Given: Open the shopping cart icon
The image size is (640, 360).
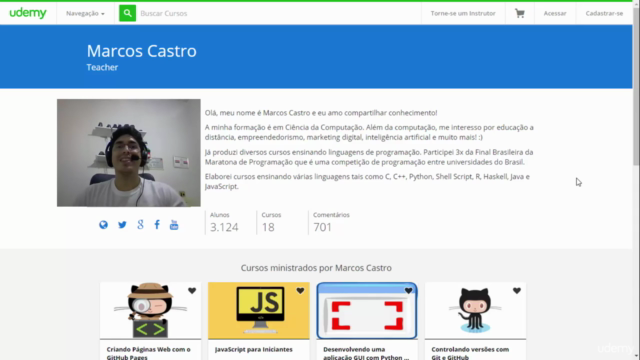Looking at the screenshot, I should [520, 13].
